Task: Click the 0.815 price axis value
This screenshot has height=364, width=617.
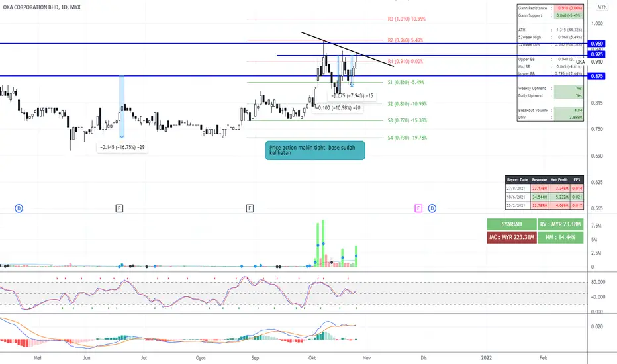Action: click(597, 103)
